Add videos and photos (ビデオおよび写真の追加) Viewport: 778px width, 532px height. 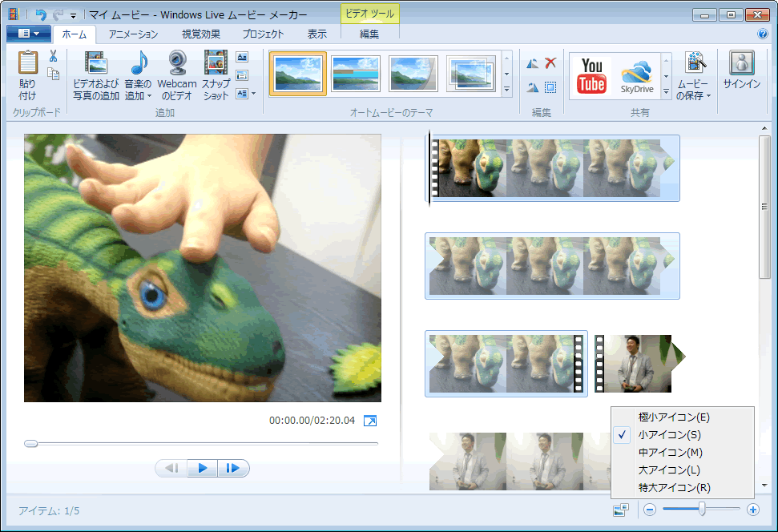pos(95,75)
